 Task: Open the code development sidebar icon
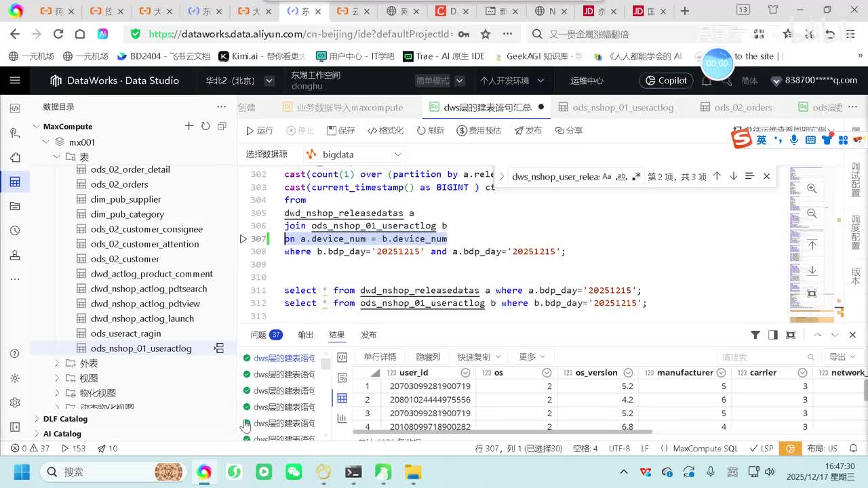[x=15, y=108]
